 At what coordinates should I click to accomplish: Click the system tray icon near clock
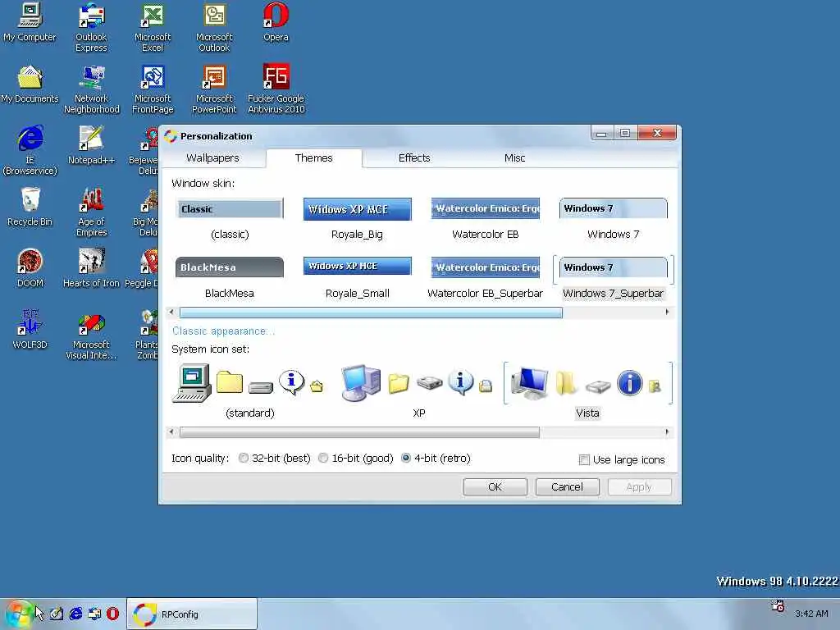pos(778,606)
